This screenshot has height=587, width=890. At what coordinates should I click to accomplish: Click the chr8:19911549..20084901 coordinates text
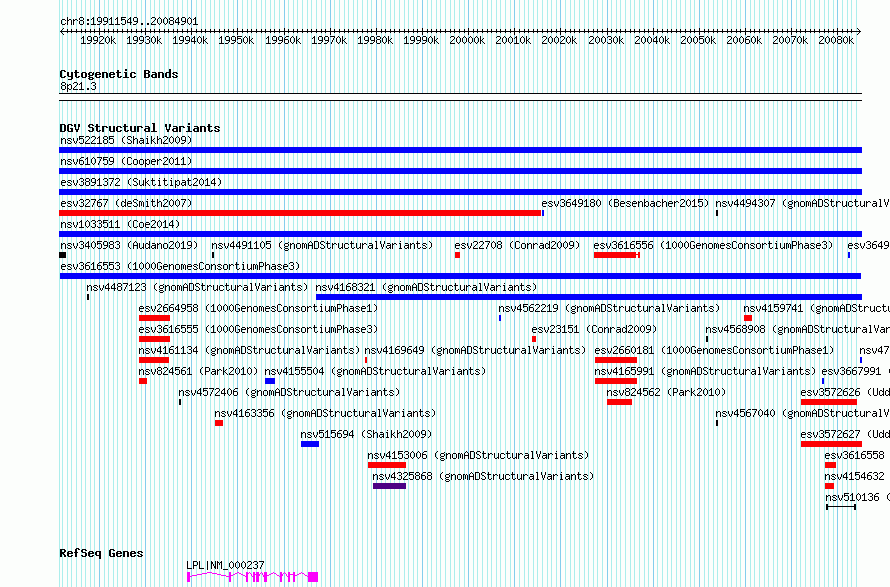[x=129, y=22]
